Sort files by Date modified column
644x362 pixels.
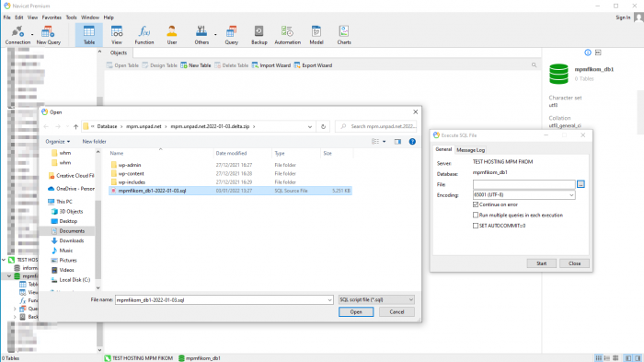click(x=231, y=154)
